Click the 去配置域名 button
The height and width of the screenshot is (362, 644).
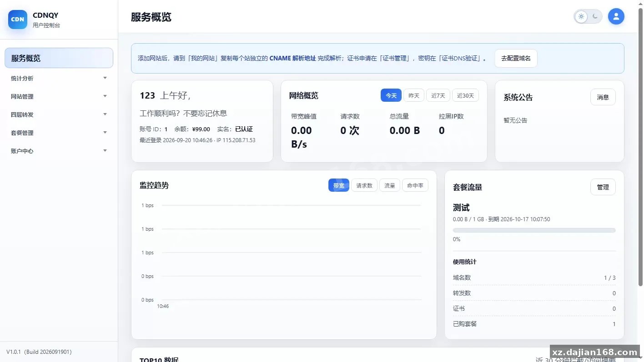(x=516, y=58)
